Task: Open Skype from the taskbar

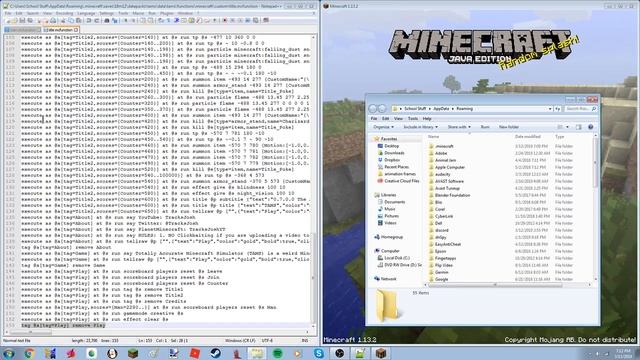Action: click(x=319, y=353)
